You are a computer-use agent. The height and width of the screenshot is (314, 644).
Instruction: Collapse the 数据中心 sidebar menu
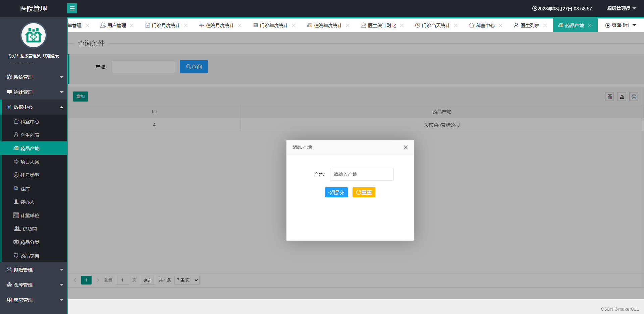[x=34, y=107]
